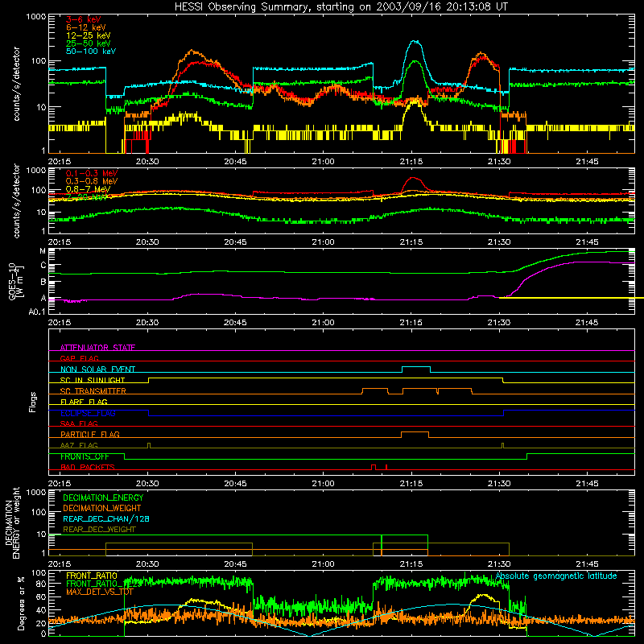Select the REAR_DEC_WEIGHT legend label
Image resolution: width=644 pixels, height=644 pixels.
(99, 530)
